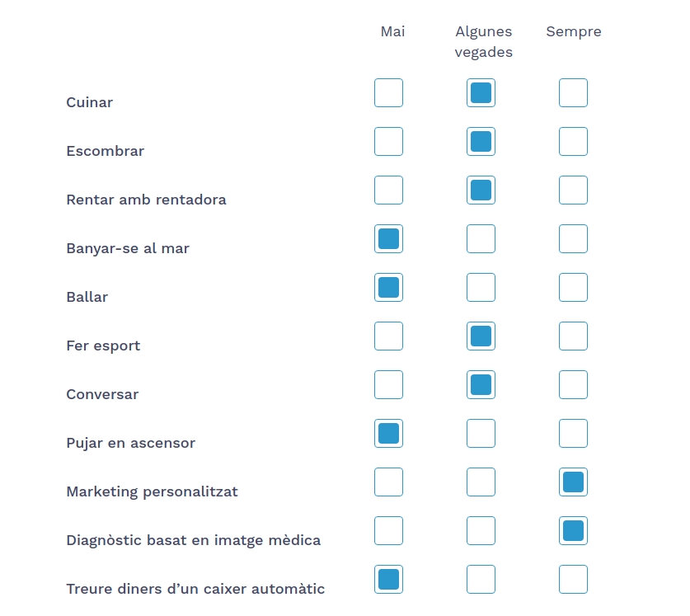
Task: Uncheck 'Mai' for Ballar row
Action: pyautogui.click(x=388, y=288)
